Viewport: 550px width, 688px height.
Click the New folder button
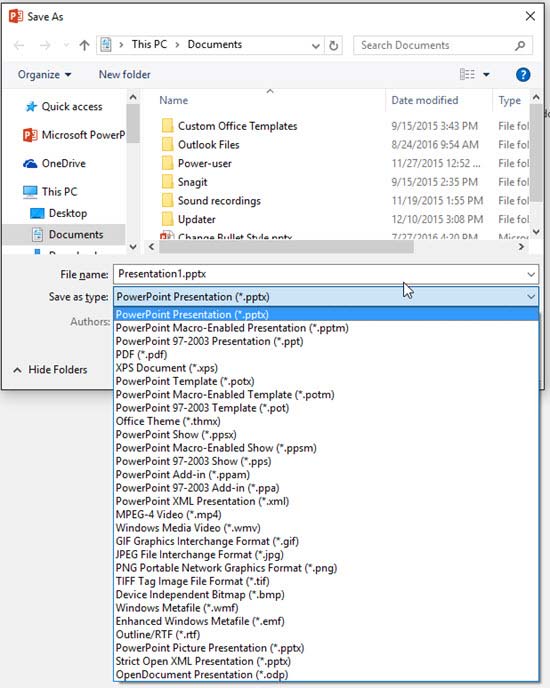125,75
